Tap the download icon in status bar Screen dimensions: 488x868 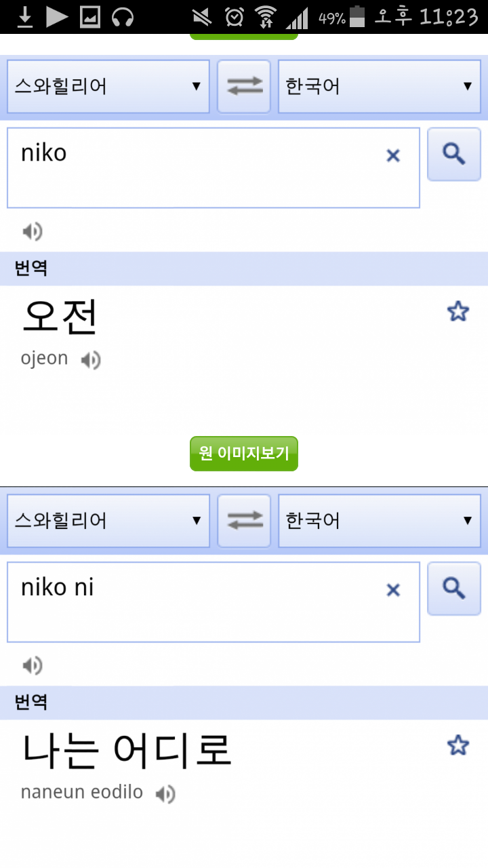tap(25, 16)
